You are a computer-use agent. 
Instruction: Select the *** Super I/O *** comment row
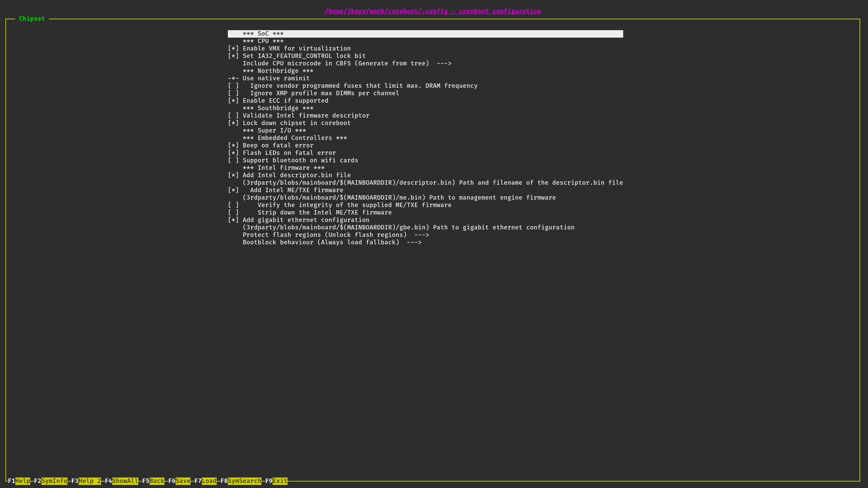(274, 130)
